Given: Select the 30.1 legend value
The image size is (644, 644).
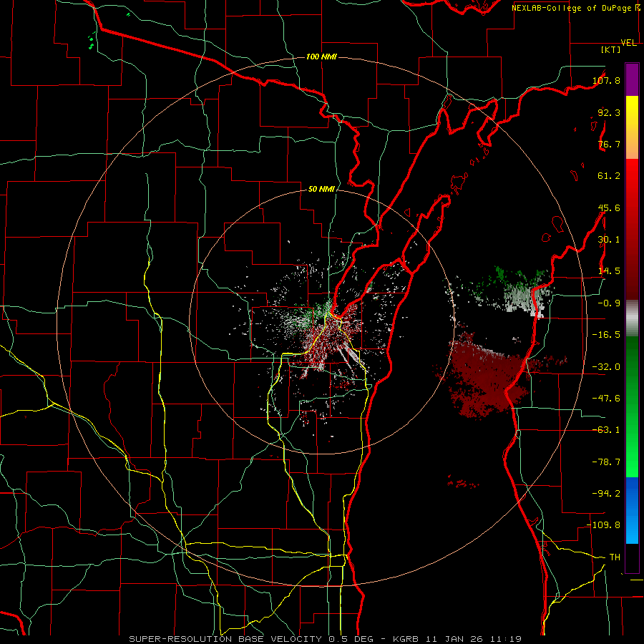Looking at the screenshot, I should [609, 240].
